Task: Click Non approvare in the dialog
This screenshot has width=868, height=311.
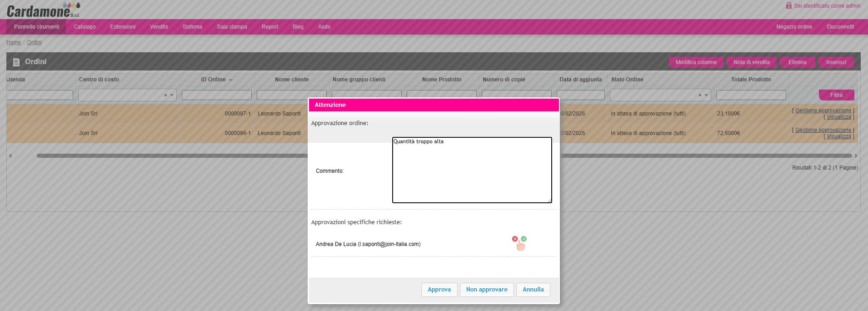Action: click(487, 290)
